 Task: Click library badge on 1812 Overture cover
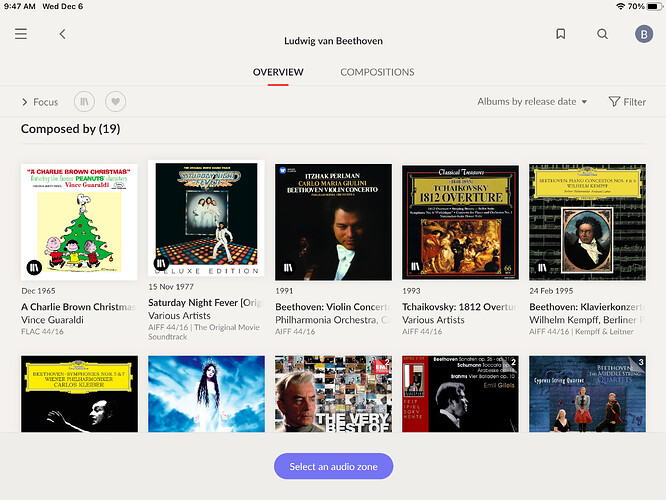(x=415, y=267)
